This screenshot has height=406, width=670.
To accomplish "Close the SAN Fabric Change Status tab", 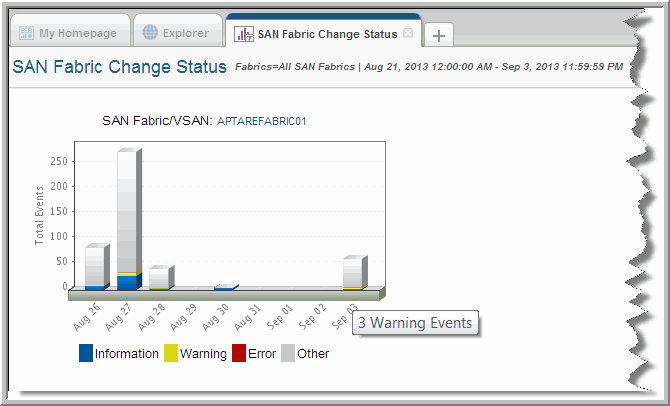I will 408,33.
